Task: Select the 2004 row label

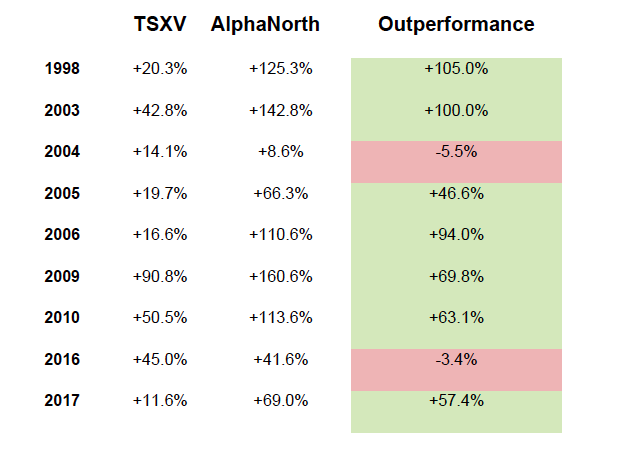Action: click(x=62, y=152)
